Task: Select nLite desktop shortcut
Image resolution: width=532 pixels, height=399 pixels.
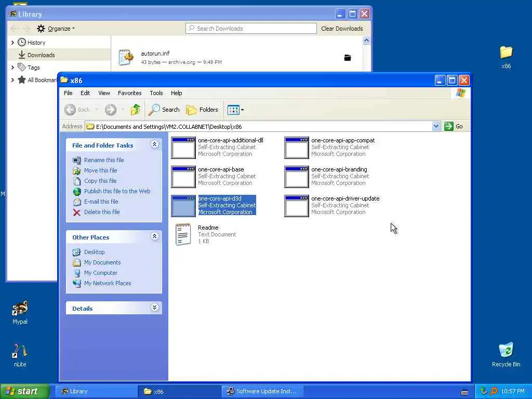Action: (x=20, y=355)
